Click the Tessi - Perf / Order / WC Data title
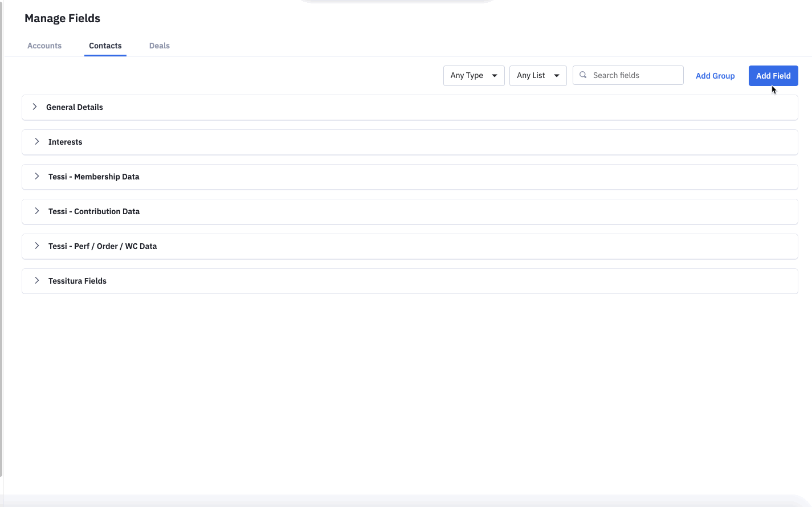The width and height of the screenshot is (812, 507). click(103, 246)
